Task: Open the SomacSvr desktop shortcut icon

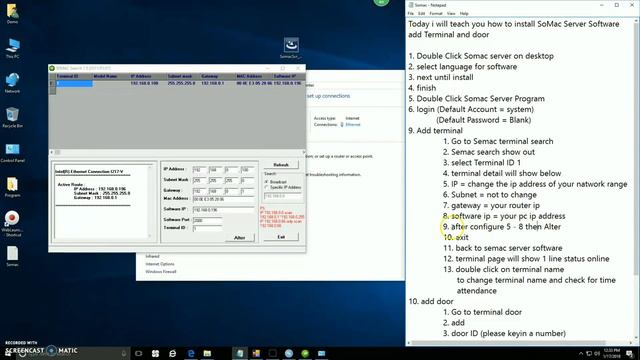Action: 291,48
